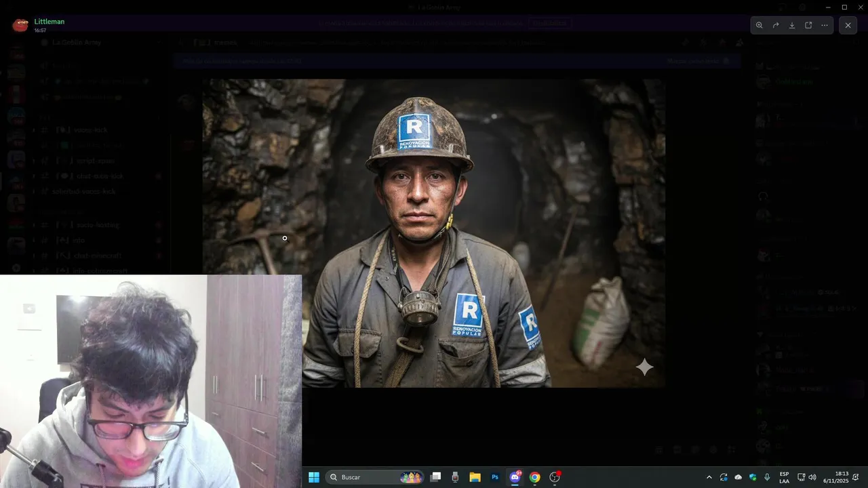
Task: Switch the ESP LAA input language
Action: click(x=784, y=477)
